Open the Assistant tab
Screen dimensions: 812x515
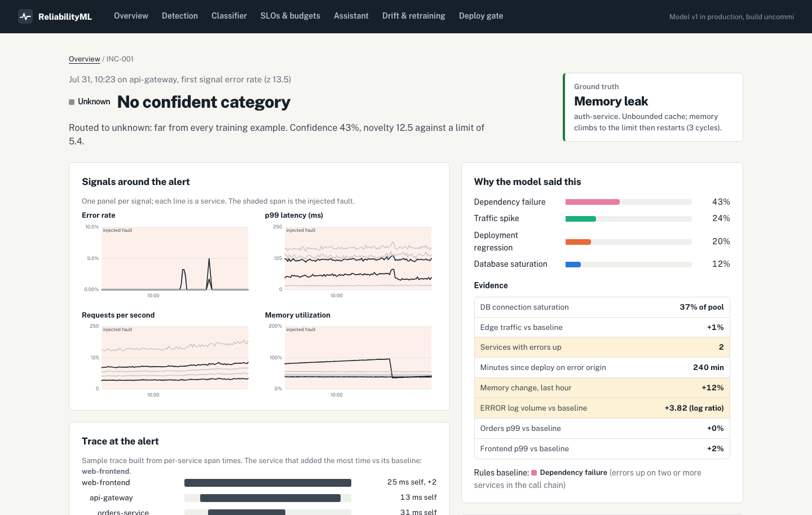[351, 16]
